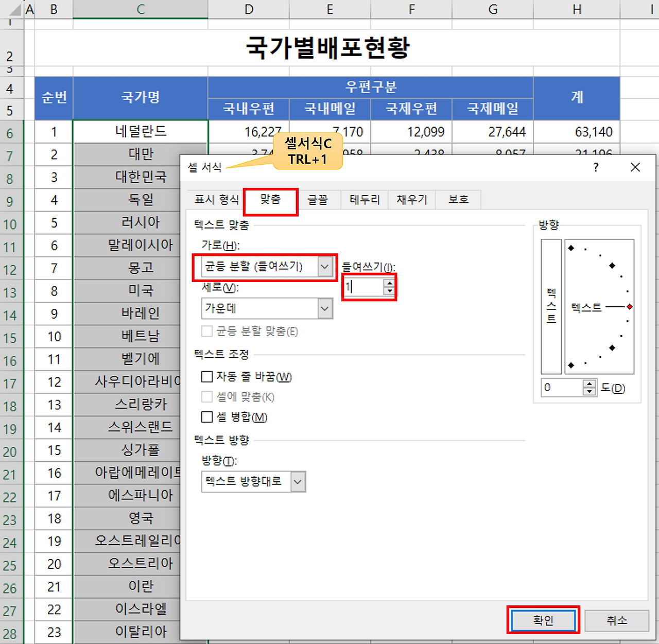
Task: Open the 채우기 tab
Action: pos(411,200)
